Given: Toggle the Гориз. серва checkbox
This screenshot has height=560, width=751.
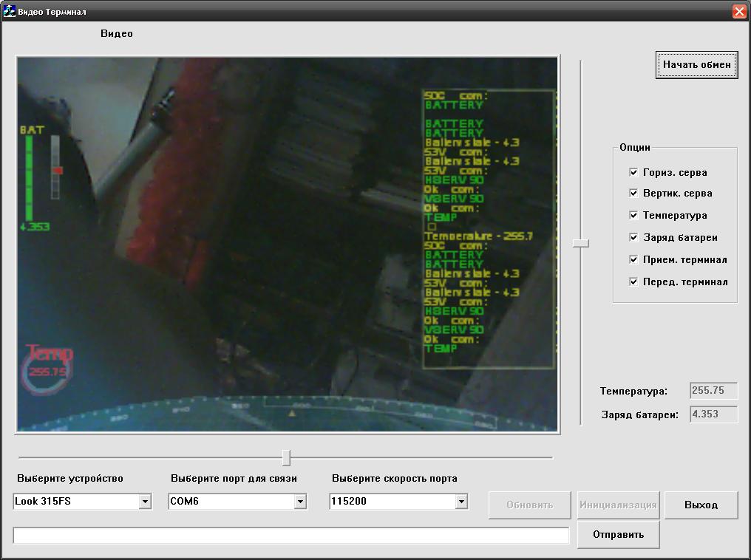Looking at the screenshot, I should [633, 172].
